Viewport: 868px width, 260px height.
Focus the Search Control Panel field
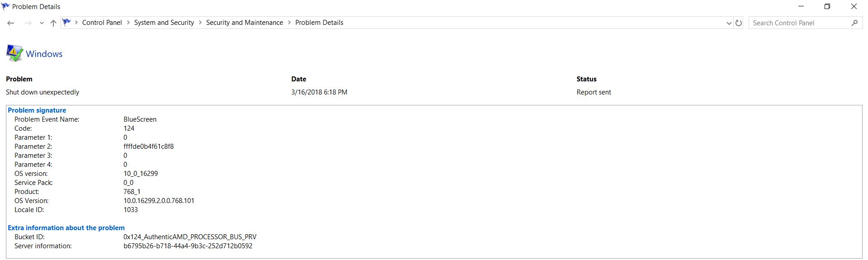click(801, 23)
